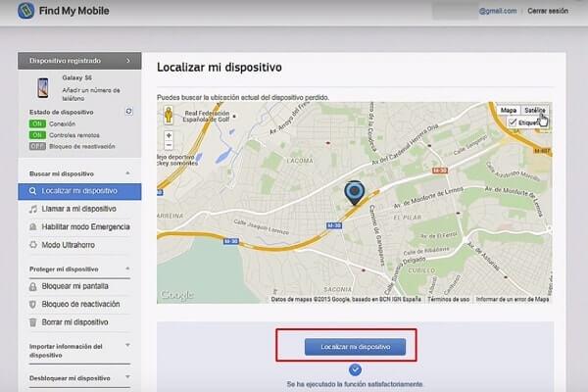
Task: Click the EL PILAR label on the map
Action: click(x=408, y=218)
